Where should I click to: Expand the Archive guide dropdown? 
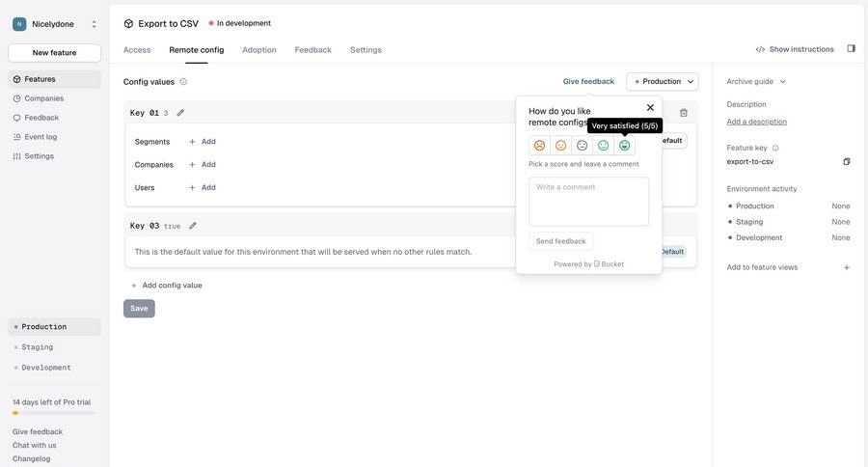pos(755,81)
